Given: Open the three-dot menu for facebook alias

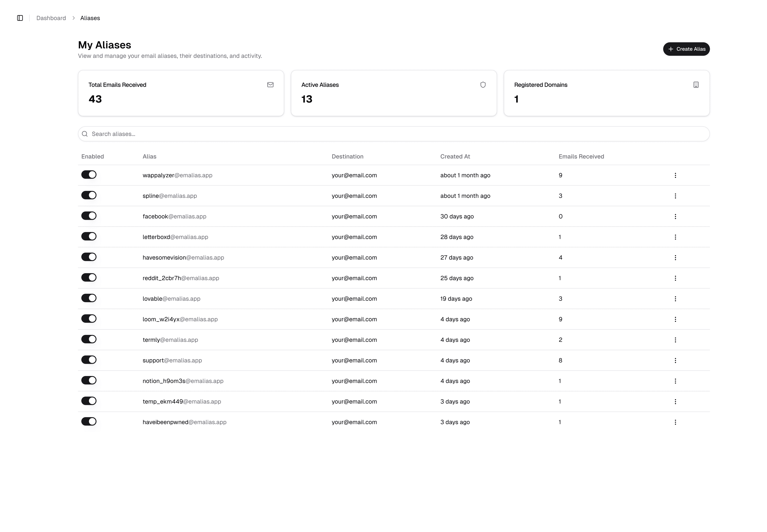Looking at the screenshot, I should coord(675,216).
